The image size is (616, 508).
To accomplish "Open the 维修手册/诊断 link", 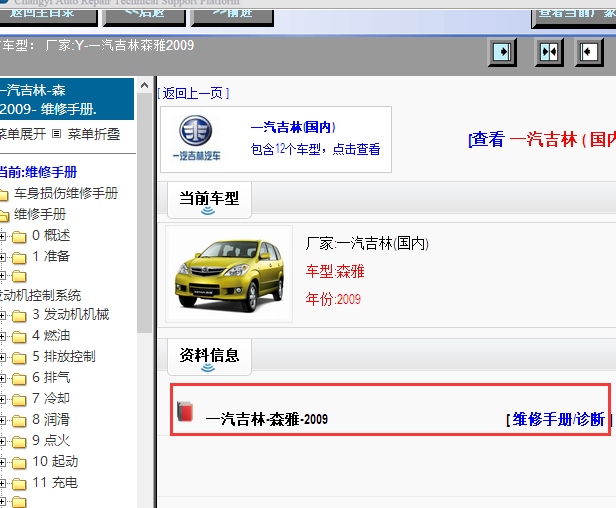I will click(x=559, y=419).
